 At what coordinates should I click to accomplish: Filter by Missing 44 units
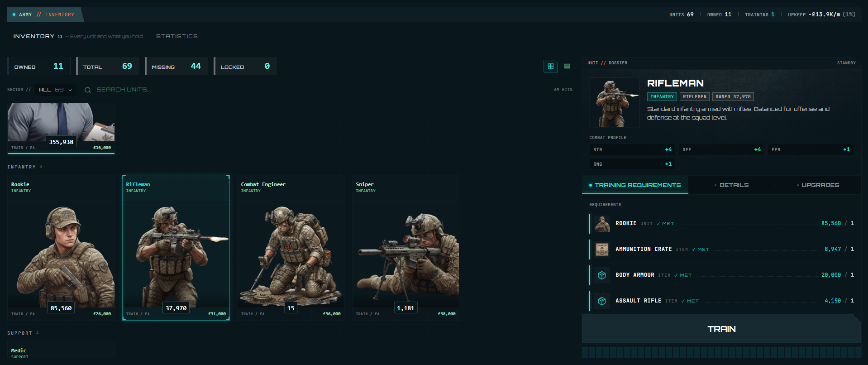pyautogui.click(x=176, y=66)
